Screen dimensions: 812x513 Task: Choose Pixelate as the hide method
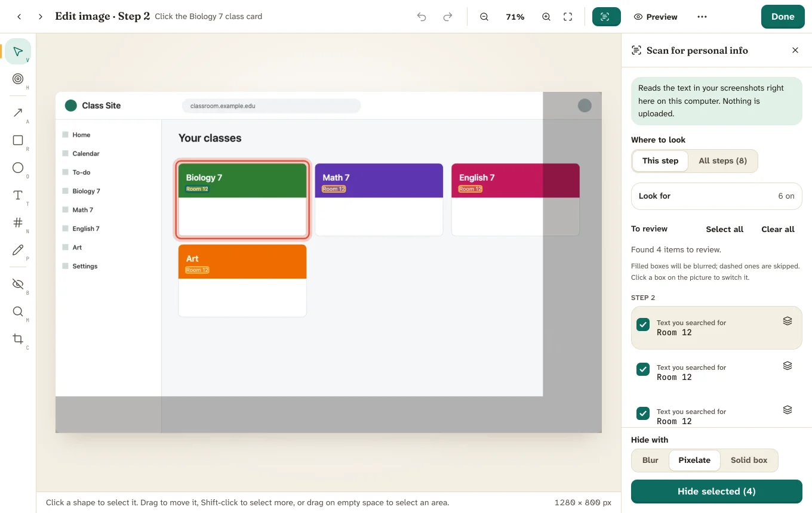(x=694, y=461)
